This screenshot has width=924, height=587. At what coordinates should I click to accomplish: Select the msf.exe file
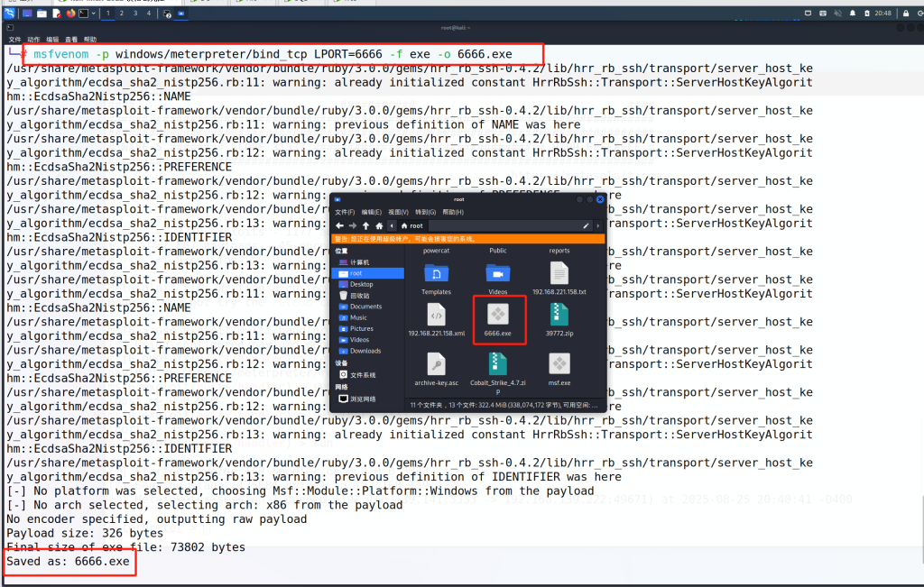pos(559,370)
